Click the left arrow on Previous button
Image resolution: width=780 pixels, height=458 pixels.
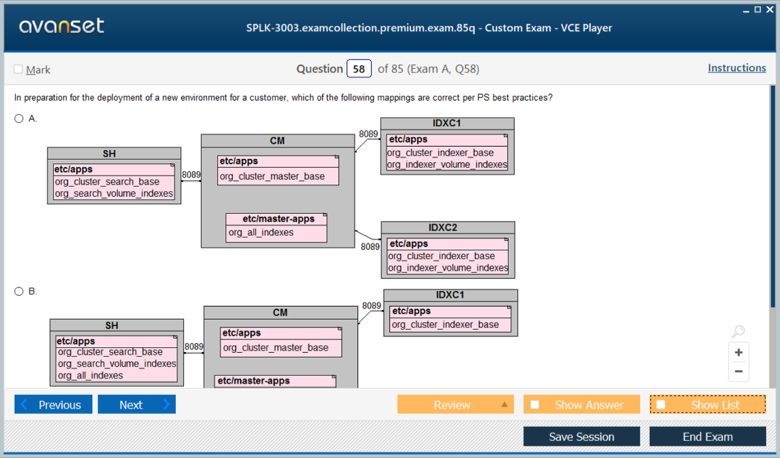tap(26, 405)
